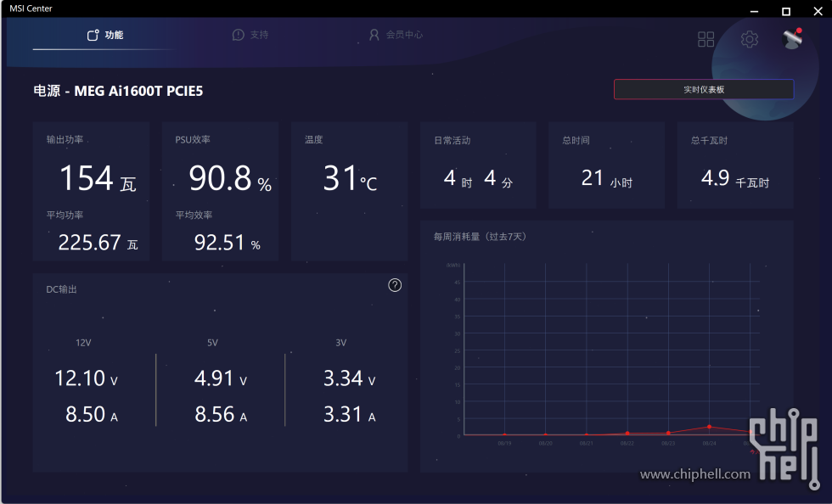832x504 pixels.
Task: Select the 8.50 A current reading
Action: click(x=92, y=415)
